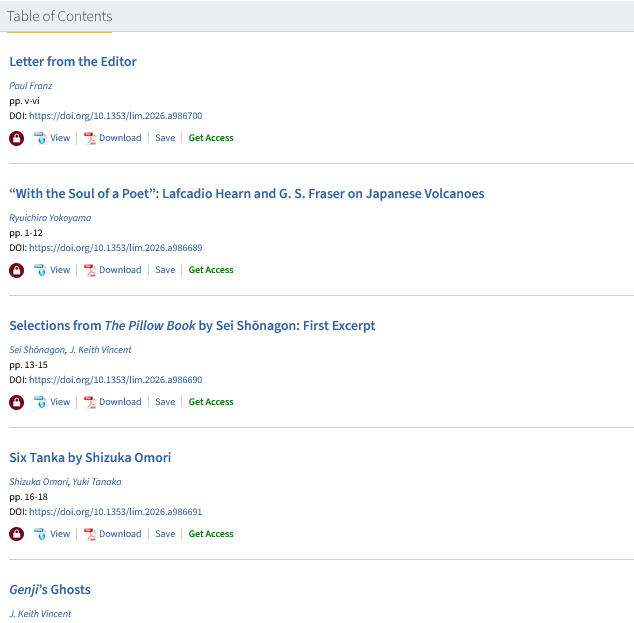Save With the Soul of a Poet

tap(165, 270)
